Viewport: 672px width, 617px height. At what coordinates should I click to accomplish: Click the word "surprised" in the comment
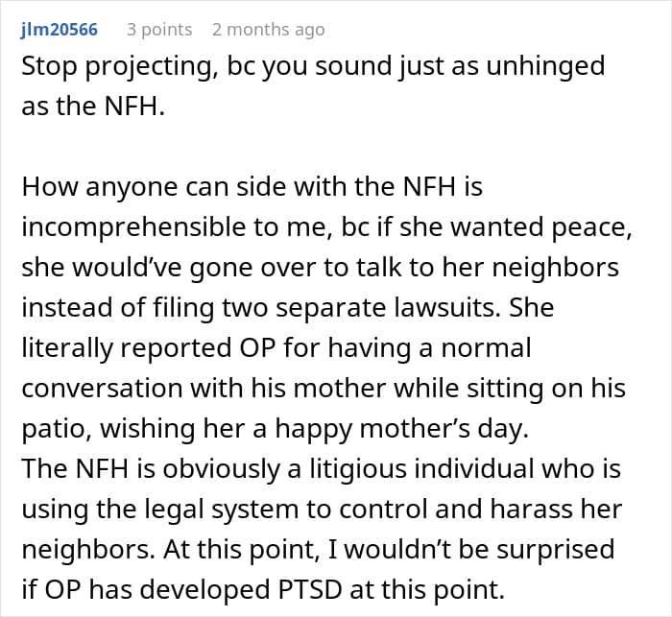[x=556, y=550]
